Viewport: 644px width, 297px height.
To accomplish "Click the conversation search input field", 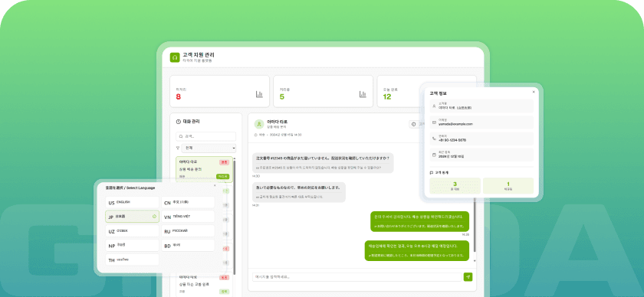I will (x=206, y=136).
